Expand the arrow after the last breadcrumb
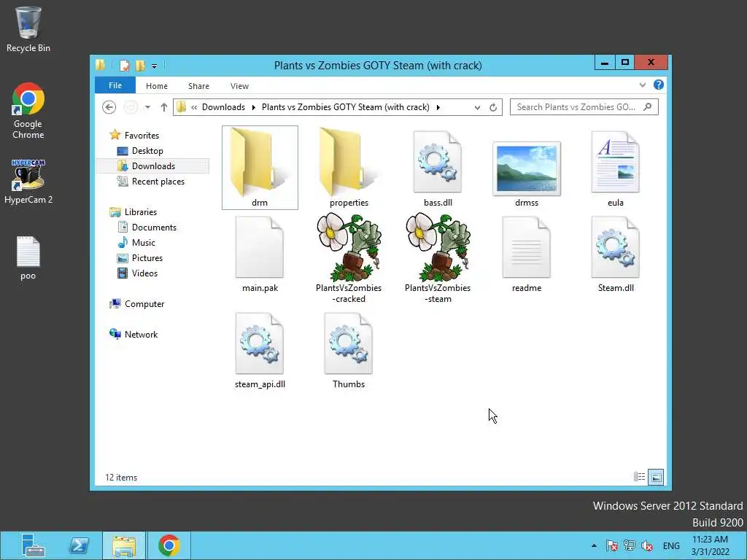Viewport: 747px width, 560px height. pos(438,107)
